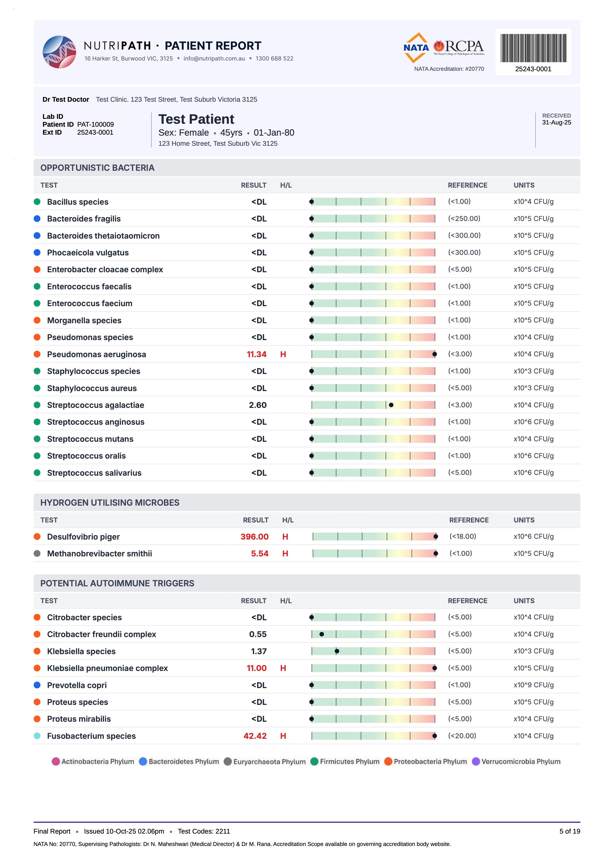Click the Actinobacteria Phylum legend swatch
Screen dimensions: 614x868
click(x=55, y=761)
